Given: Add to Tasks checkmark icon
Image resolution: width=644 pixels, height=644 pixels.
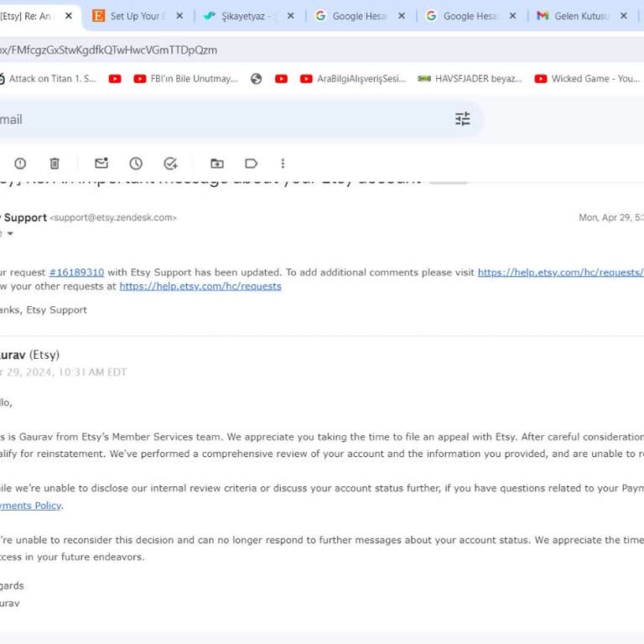Looking at the screenshot, I should pos(170,164).
